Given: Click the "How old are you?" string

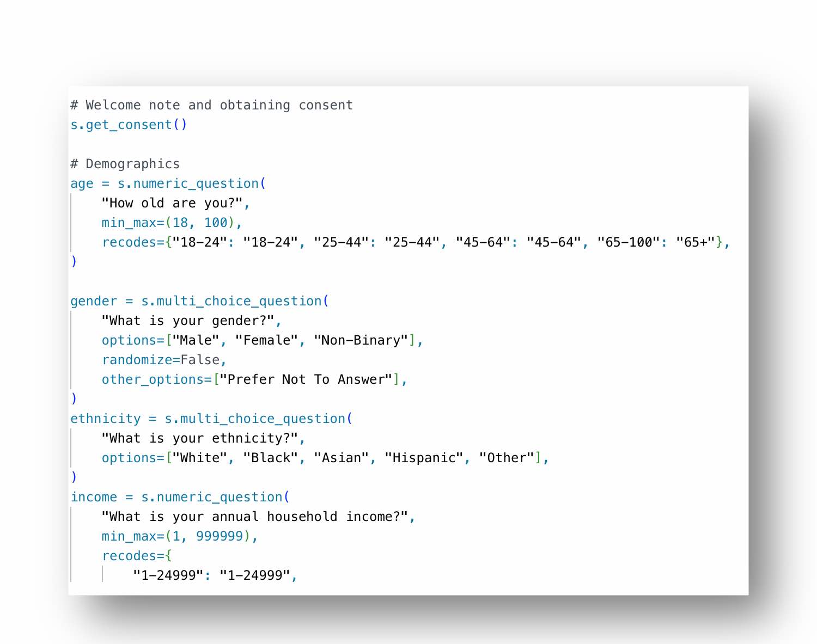Looking at the screenshot, I should 172,203.
